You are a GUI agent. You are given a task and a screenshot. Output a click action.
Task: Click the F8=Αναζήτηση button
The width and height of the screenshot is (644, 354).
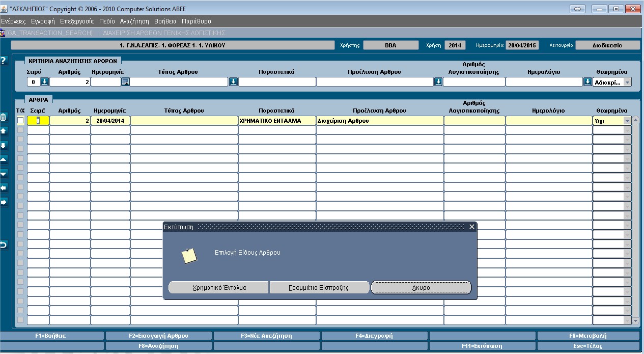click(158, 346)
